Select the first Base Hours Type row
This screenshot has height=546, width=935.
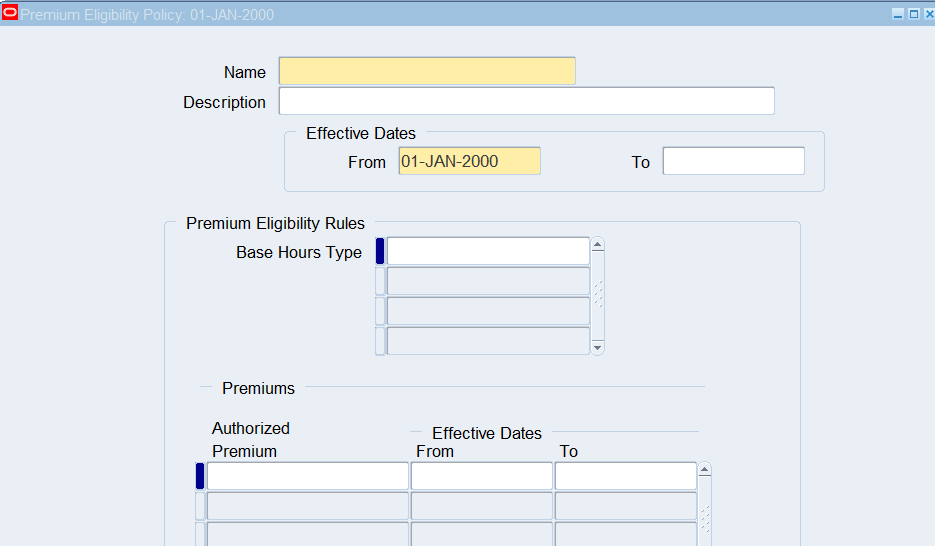pyautogui.click(x=488, y=251)
